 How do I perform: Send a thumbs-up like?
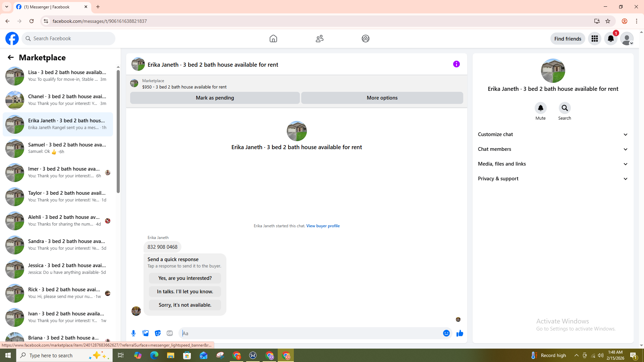click(x=460, y=333)
